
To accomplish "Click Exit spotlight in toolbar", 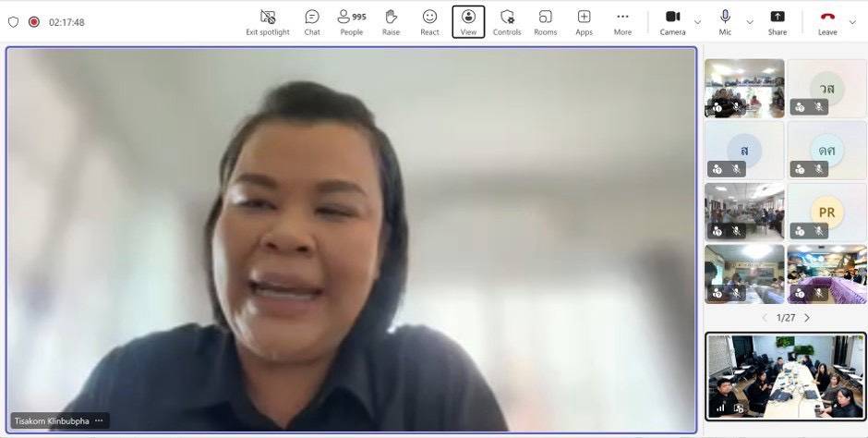I will 268,23.
